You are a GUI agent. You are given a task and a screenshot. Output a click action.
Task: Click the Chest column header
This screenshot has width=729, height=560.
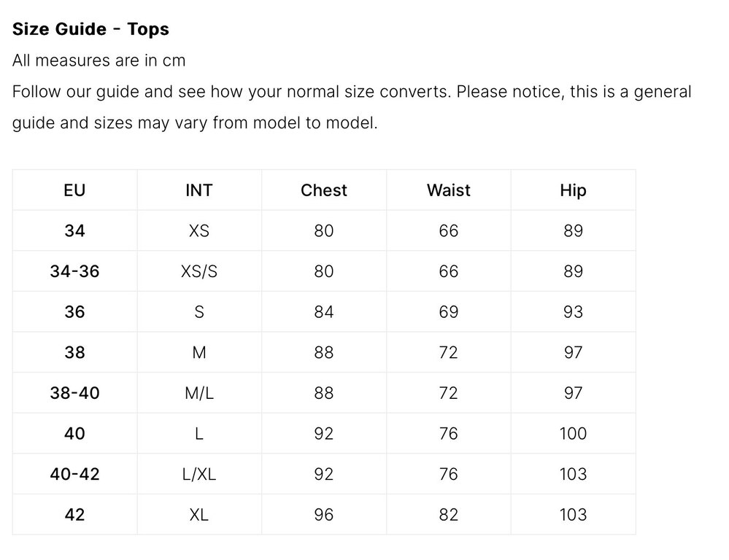pos(324,190)
